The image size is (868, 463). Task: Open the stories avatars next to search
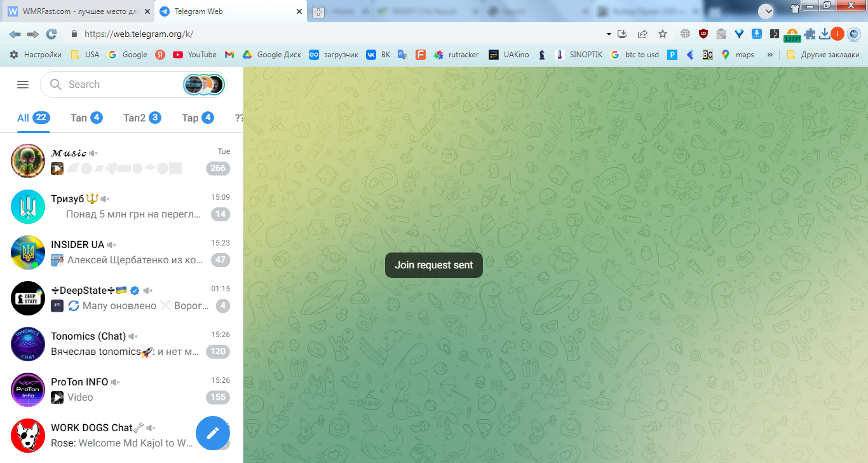[204, 85]
